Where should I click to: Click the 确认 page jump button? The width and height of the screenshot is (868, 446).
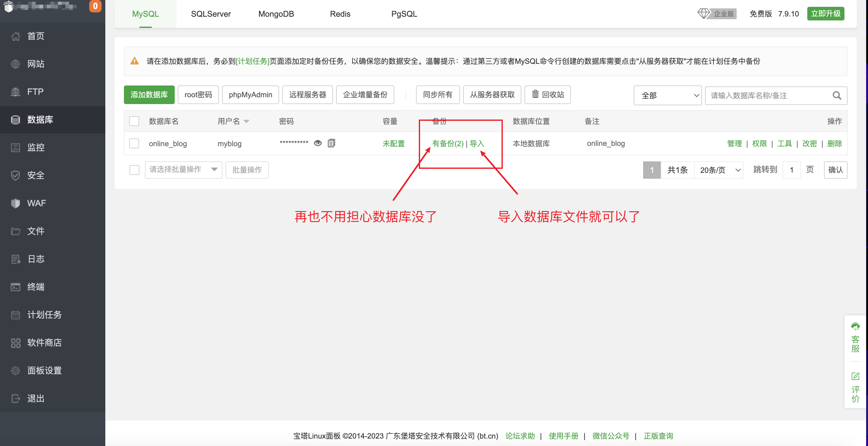tap(836, 170)
